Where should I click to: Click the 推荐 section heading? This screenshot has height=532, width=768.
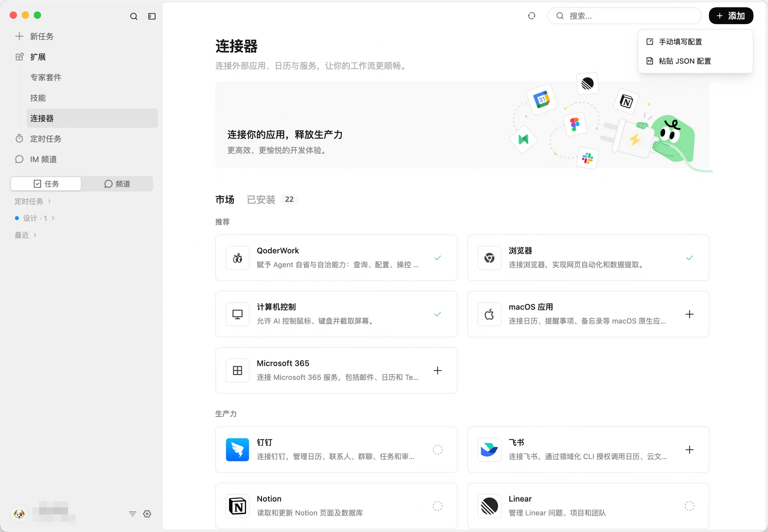pyautogui.click(x=222, y=222)
